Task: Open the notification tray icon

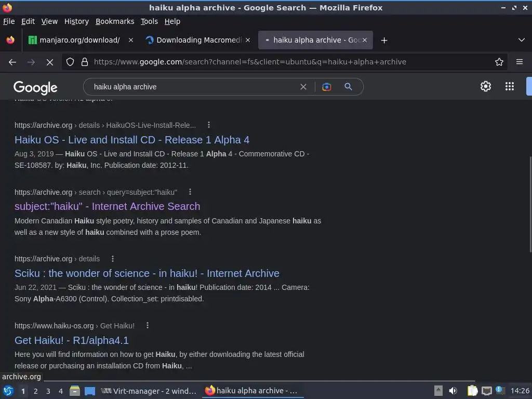Action: [x=499, y=390]
